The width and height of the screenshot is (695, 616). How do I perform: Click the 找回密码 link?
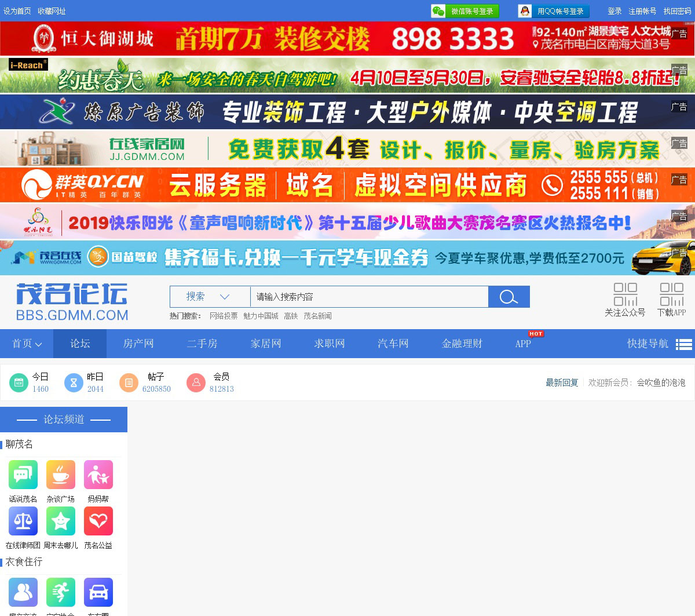[x=677, y=11]
